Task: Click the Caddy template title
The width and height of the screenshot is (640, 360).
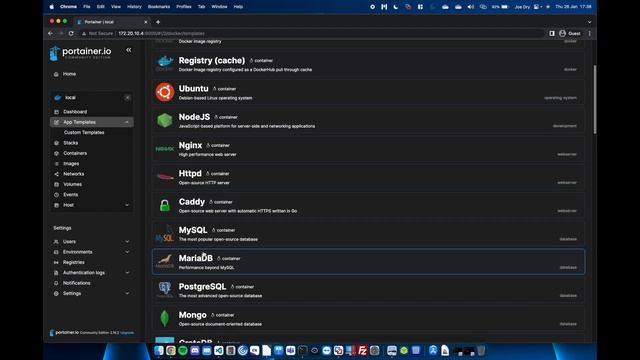Action: [x=192, y=202]
